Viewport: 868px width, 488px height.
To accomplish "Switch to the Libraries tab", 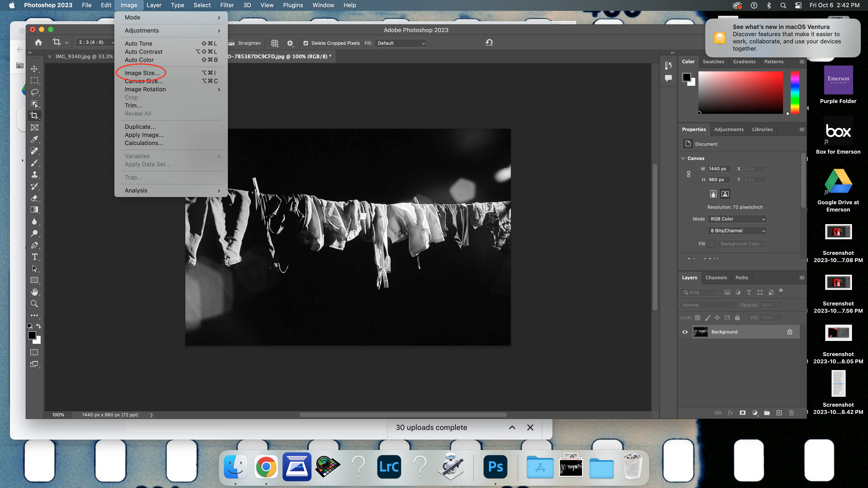I will [x=762, y=129].
